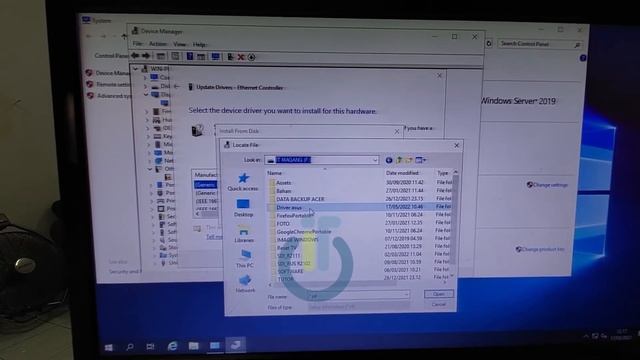Click the back arrow in Update Drivers wizard
Screen dimensions: 640x360
[x=177, y=87]
